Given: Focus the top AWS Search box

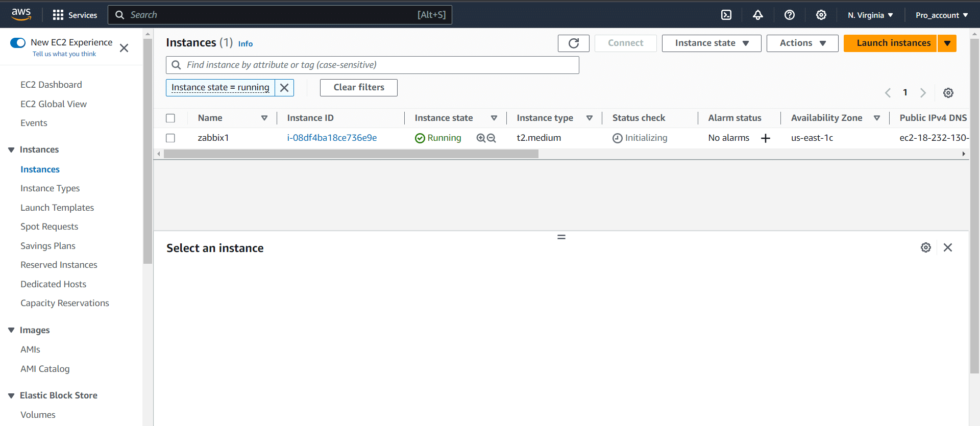Looking at the screenshot, I should pyautogui.click(x=280, y=15).
